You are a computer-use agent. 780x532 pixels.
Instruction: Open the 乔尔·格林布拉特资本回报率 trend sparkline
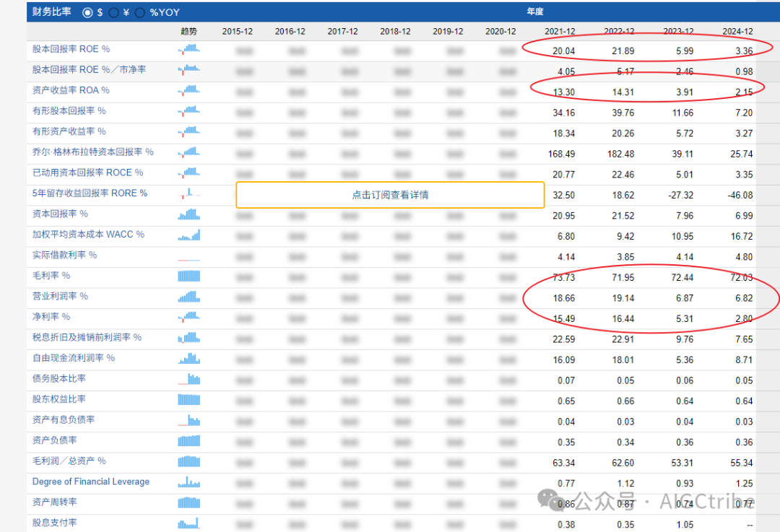(189, 152)
